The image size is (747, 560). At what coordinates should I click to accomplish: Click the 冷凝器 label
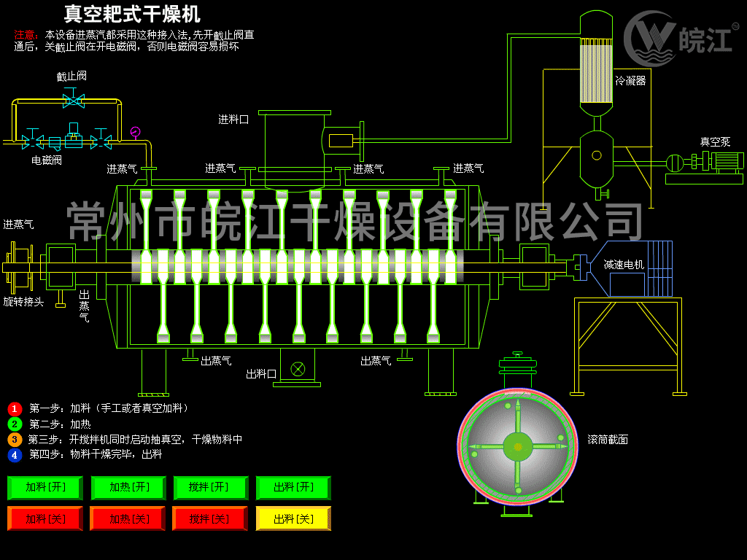point(630,80)
